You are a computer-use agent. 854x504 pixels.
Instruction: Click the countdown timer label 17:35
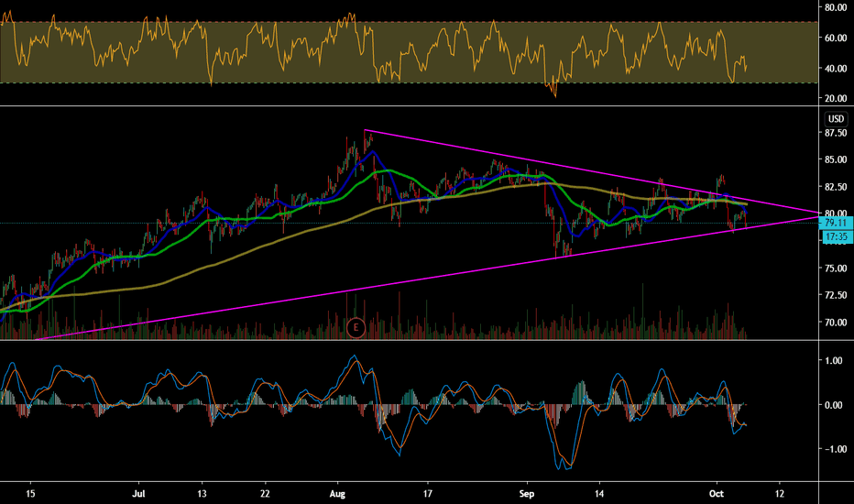click(836, 236)
